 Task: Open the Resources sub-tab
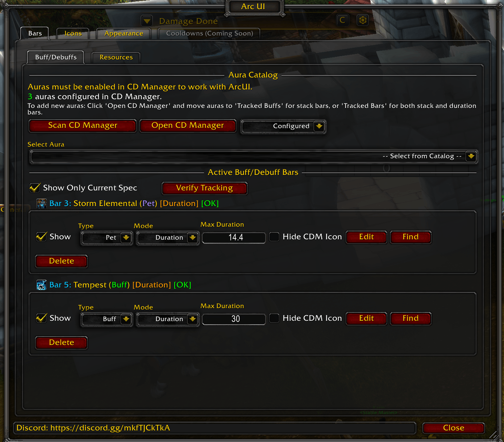point(116,57)
